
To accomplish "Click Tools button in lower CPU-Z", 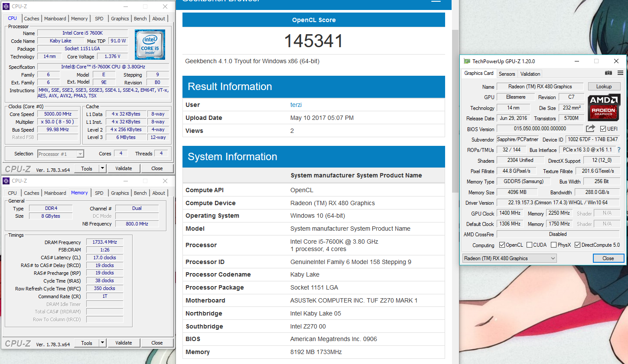I will 87,343.
